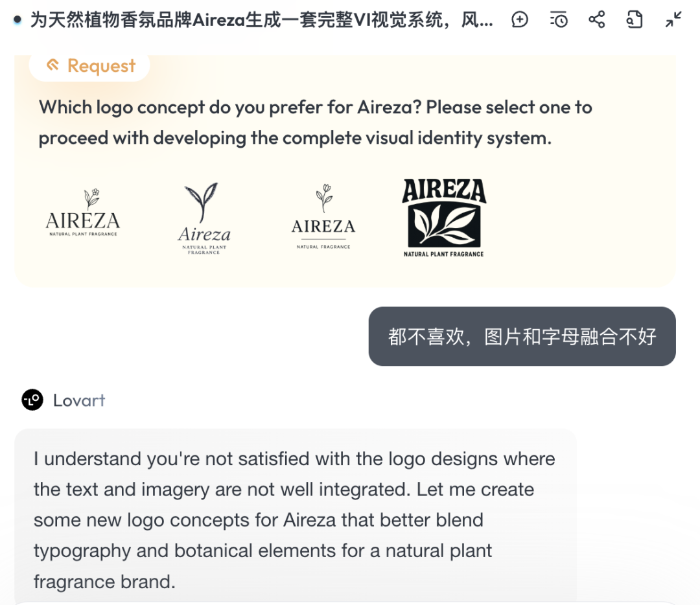Click the Lovart avatar logo
This screenshot has width=700, height=605.
(32, 400)
